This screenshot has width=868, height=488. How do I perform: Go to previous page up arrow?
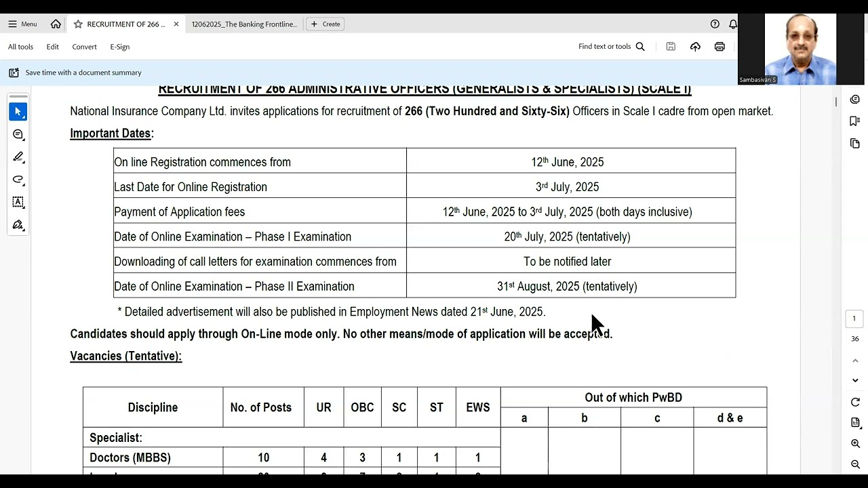855,361
